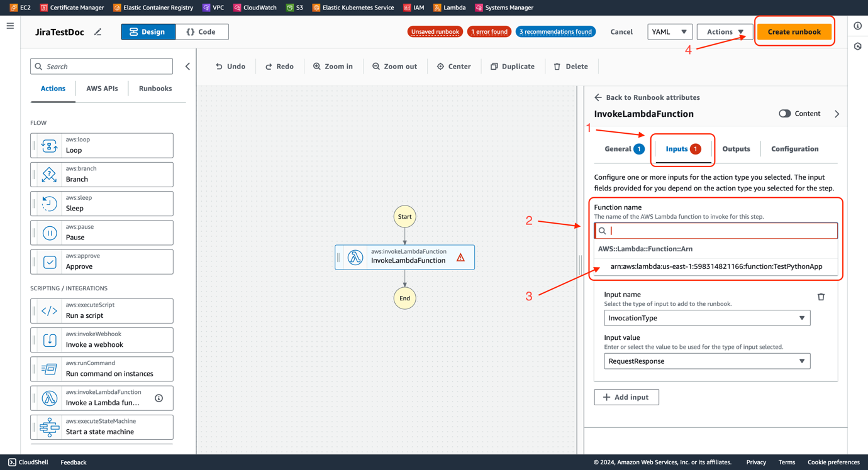Screen dimensions: 868x470
Task: View the 3 recommendations found badge
Action: tap(555, 31)
